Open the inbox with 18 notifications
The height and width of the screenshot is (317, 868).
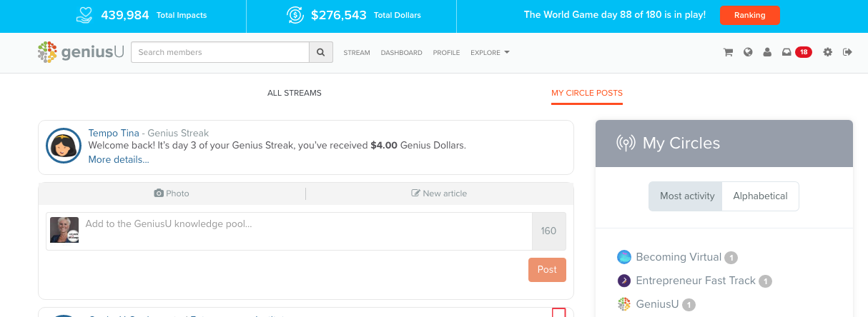point(797,52)
